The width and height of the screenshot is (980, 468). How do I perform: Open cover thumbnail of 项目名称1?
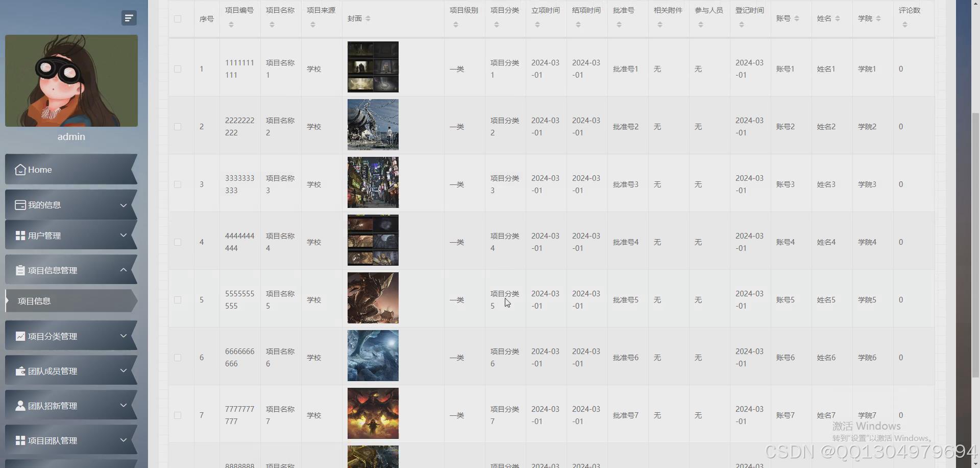coord(373,67)
